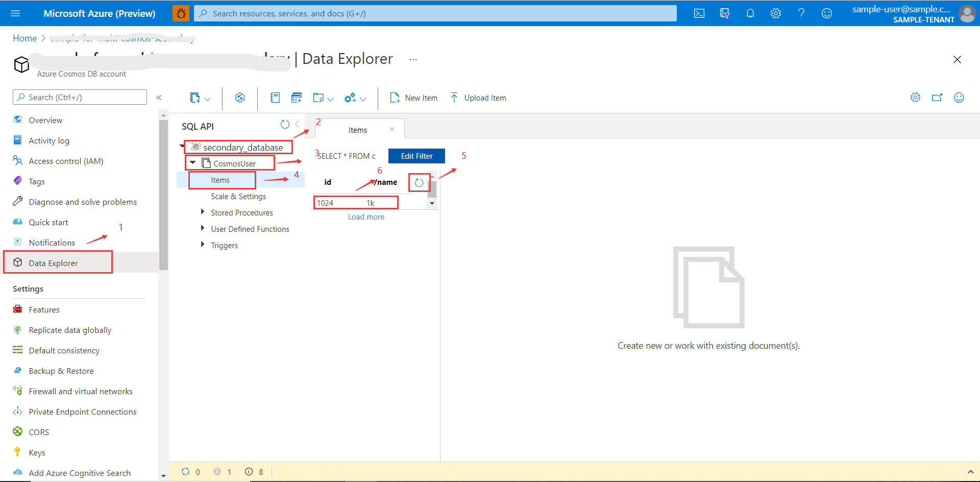Click the New Item button

[x=413, y=98]
